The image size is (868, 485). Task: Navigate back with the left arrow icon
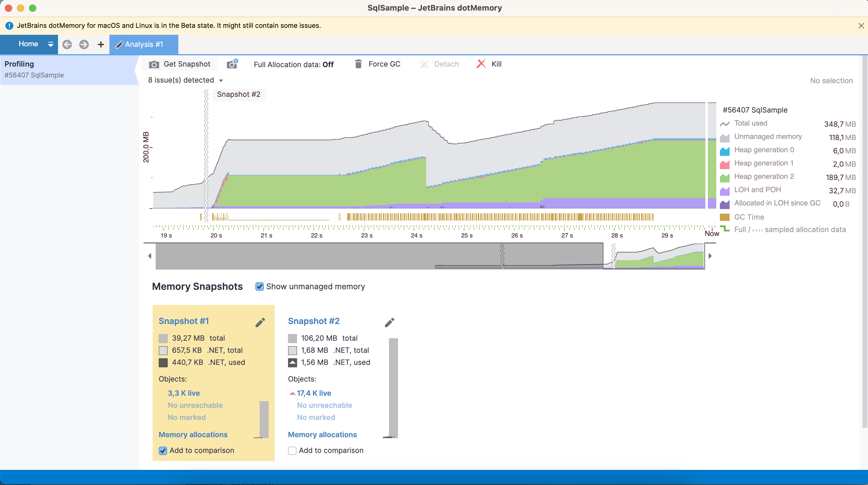67,44
